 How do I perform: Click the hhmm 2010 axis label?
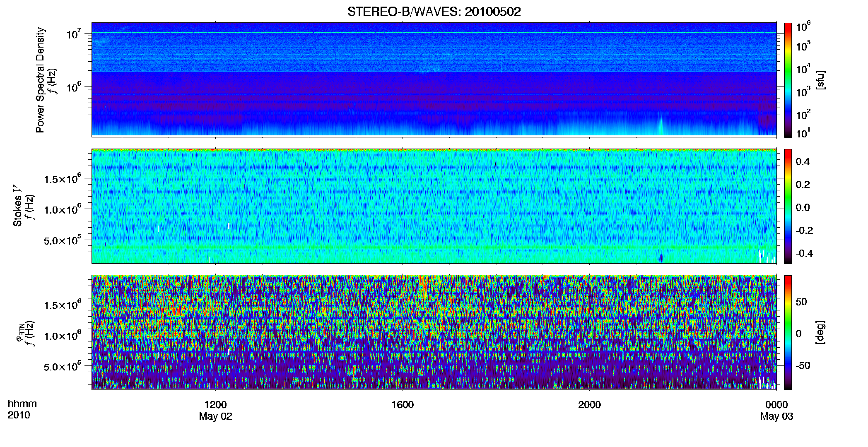[x=22, y=409]
